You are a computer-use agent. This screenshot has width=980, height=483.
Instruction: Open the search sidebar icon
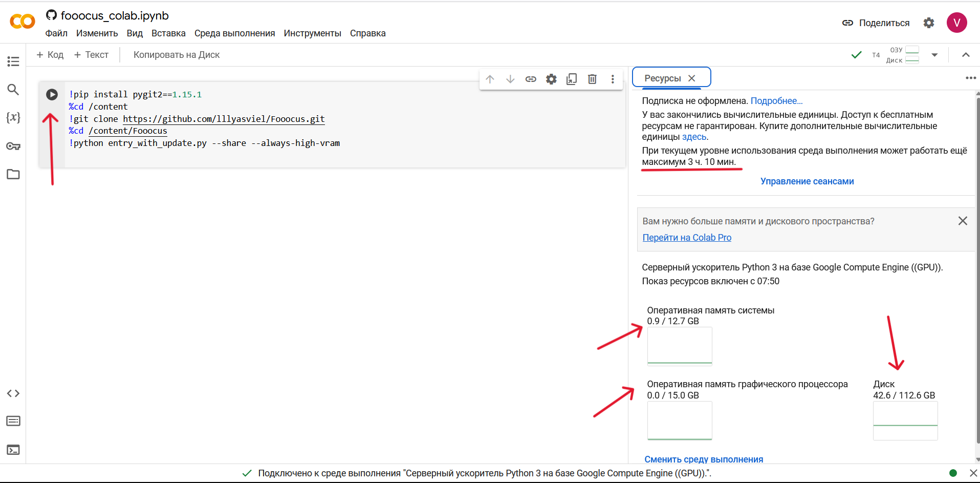(13, 90)
